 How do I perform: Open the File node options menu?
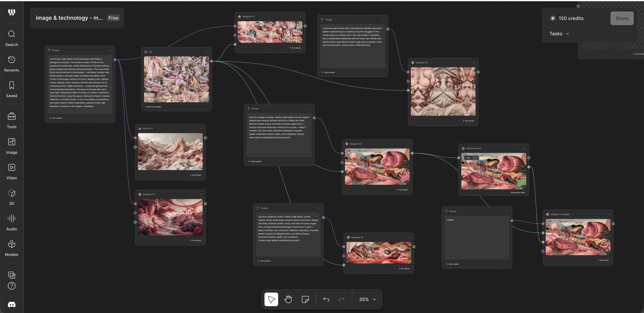coord(207,52)
